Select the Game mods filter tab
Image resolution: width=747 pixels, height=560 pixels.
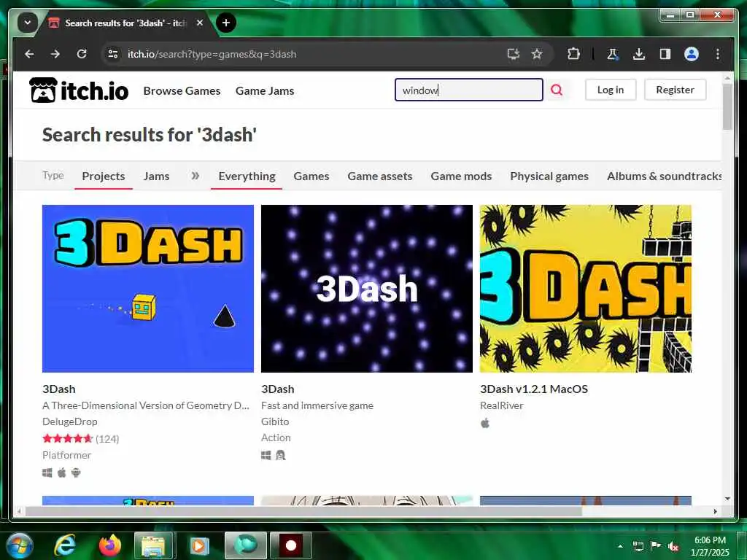[461, 176]
